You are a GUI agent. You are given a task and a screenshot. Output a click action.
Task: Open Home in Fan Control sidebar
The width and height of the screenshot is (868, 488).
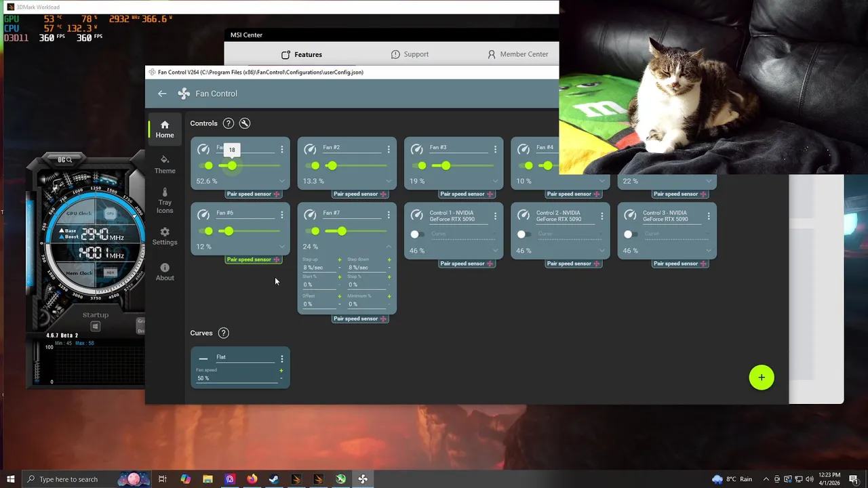pos(165,129)
